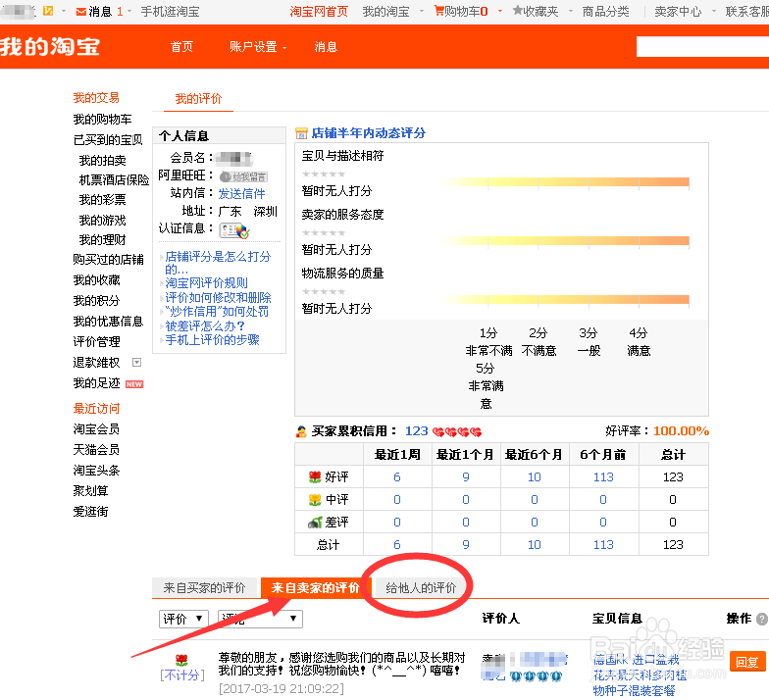Image resolution: width=769 pixels, height=700 pixels.
Task: Click the yellow flower icon beside 中评
Action: (315, 500)
